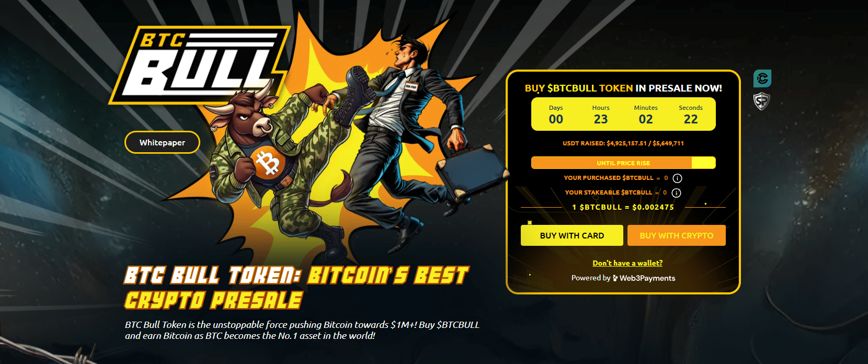
Task: Click the Bitcoin symbol on the bull's shirt
Action: [268, 163]
